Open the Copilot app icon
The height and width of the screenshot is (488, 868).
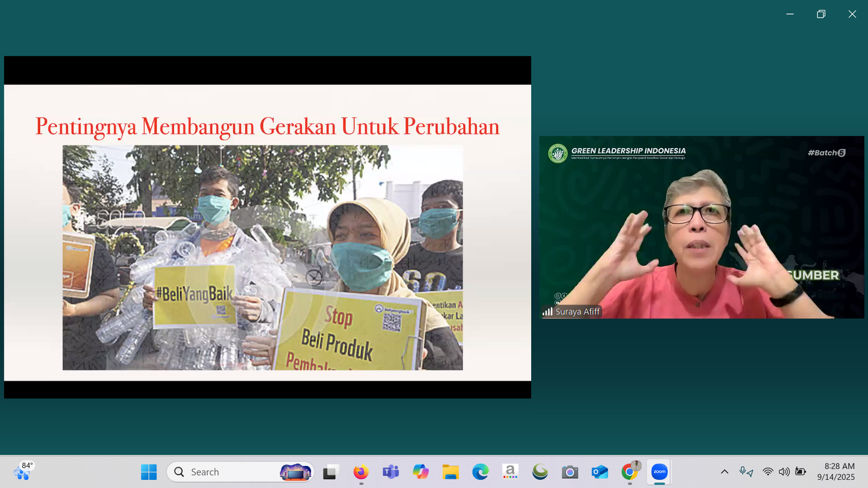tap(420, 472)
